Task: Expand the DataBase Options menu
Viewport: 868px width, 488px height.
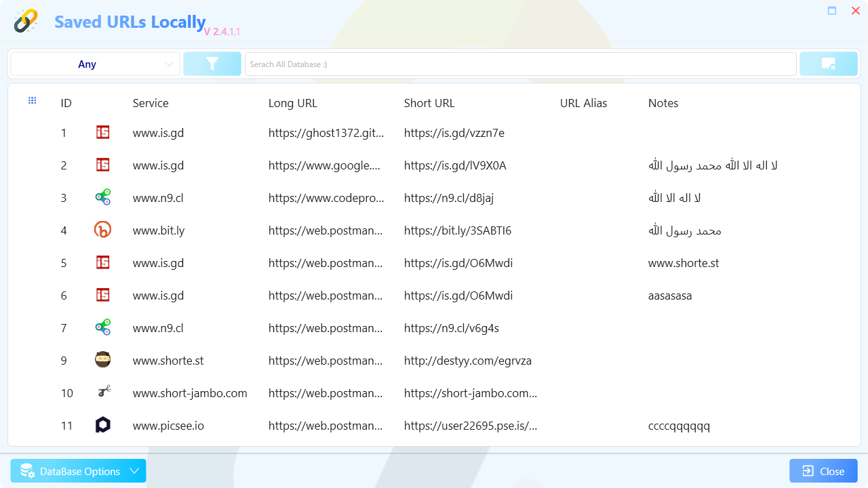Action: (x=78, y=471)
